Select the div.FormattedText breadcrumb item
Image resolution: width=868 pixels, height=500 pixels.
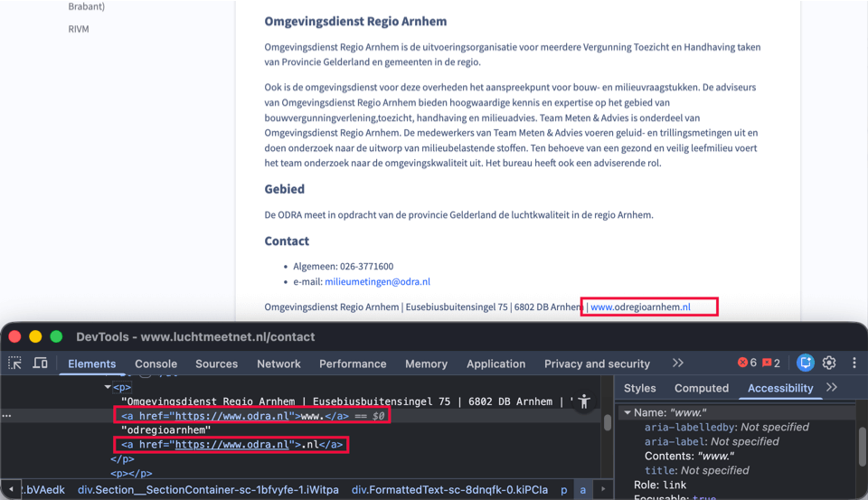pyautogui.click(x=448, y=489)
